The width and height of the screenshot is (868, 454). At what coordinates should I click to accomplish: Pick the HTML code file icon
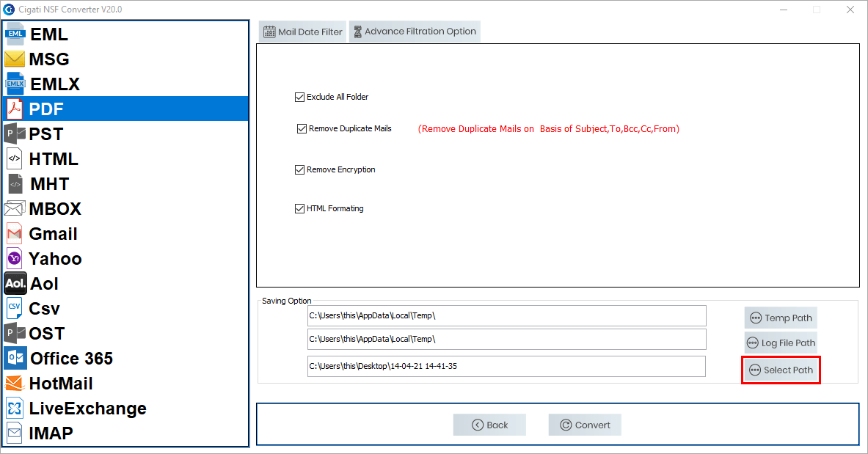tap(15, 158)
